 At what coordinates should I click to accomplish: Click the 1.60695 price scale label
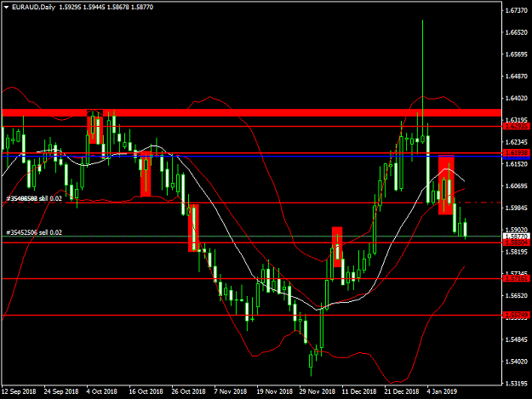click(x=517, y=185)
